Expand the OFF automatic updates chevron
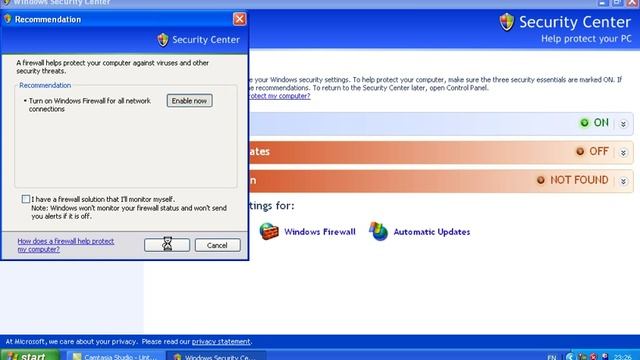Viewport: 640px width, 360px height. tap(623, 153)
